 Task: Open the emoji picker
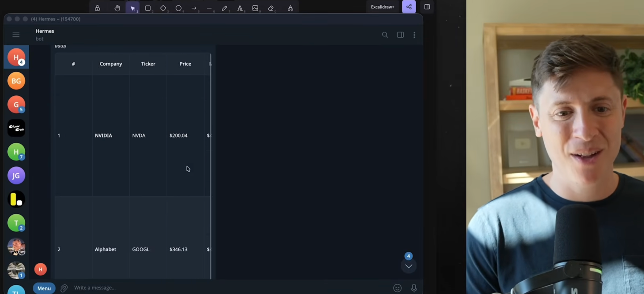point(397,288)
